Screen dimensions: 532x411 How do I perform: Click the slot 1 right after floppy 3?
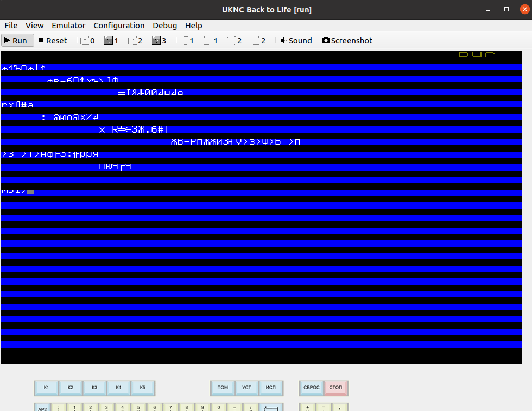187,41
